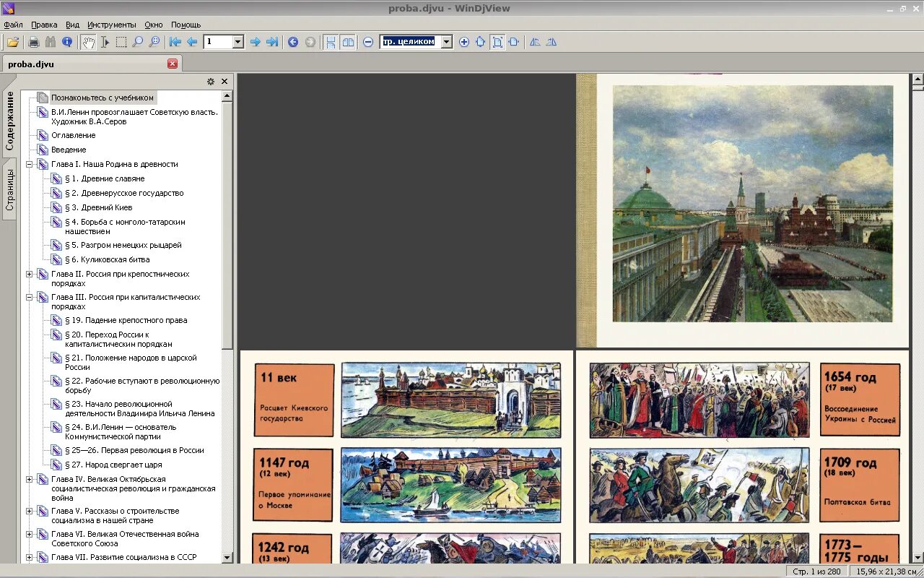Zoom out with the minus button
The image size is (924, 578).
[x=368, y=42]
